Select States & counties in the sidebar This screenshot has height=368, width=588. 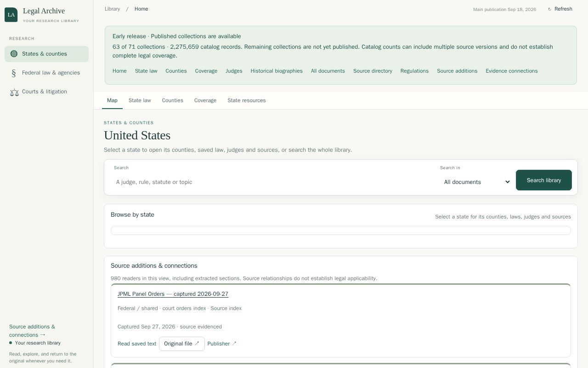(x=46, y=54)
